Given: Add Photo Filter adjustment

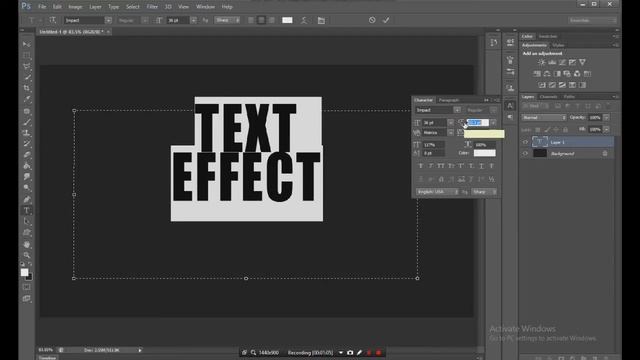Looking at the screenshot, I should click(567, 74).
